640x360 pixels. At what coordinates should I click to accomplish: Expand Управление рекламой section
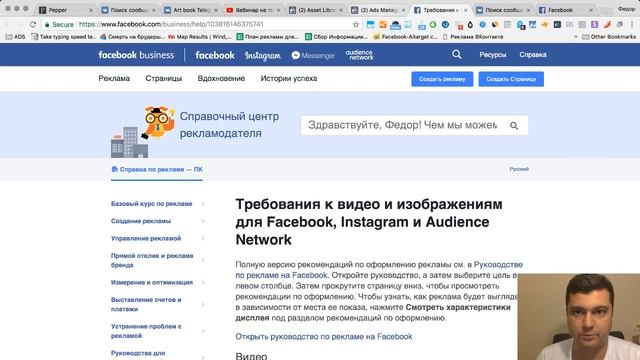pos(158,238)
